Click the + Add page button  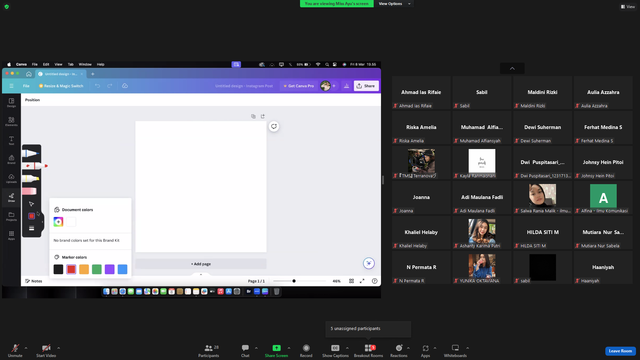(201, 264)
